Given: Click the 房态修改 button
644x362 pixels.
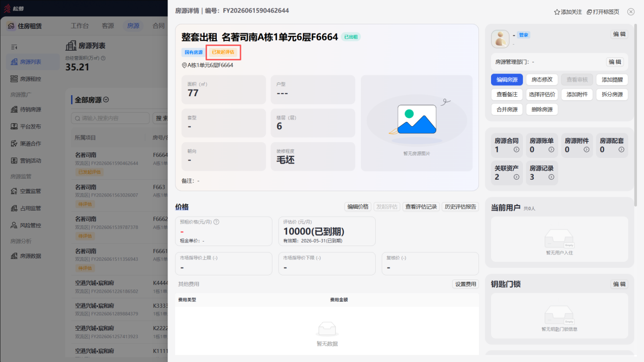Looking at the screenshot, I should point(542,79).
